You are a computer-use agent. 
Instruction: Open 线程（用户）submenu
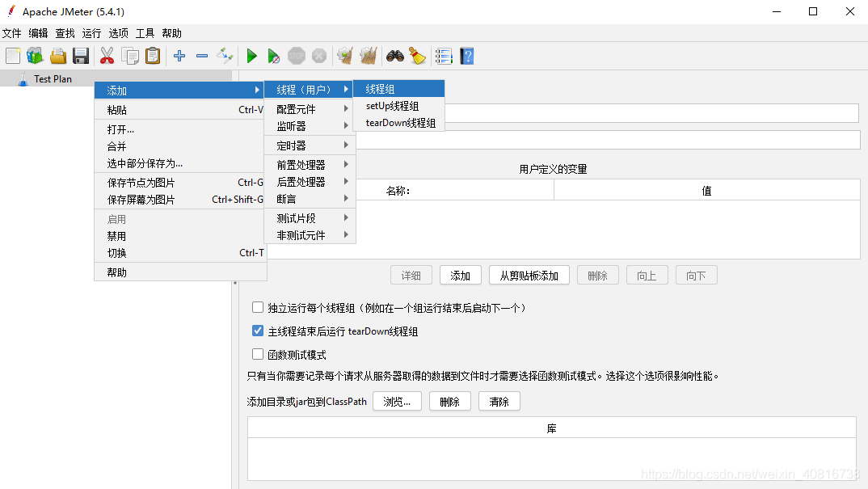[x=310, y=90]
